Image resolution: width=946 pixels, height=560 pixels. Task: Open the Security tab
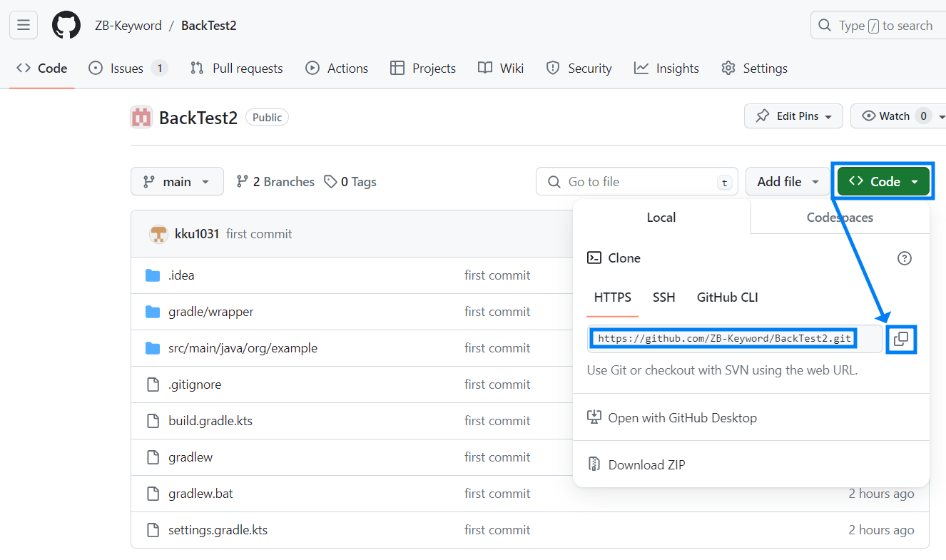pos(579,68)
